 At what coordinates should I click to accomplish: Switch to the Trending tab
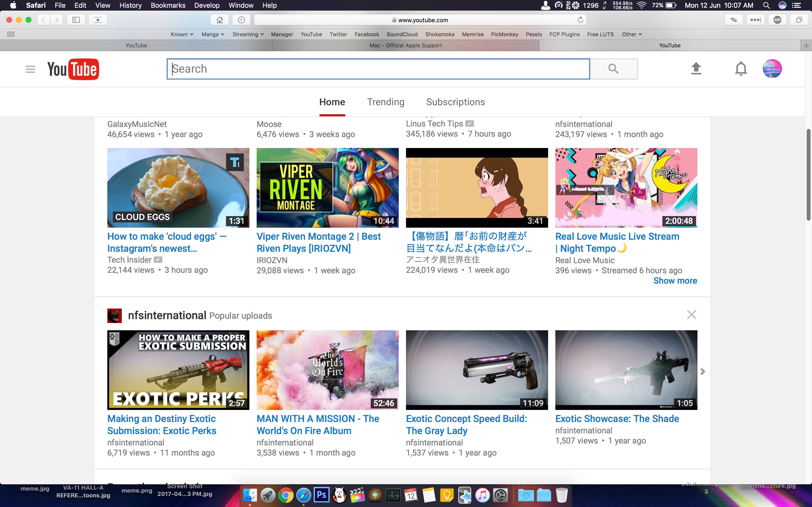pyautogui.click(x=385, y=102)
